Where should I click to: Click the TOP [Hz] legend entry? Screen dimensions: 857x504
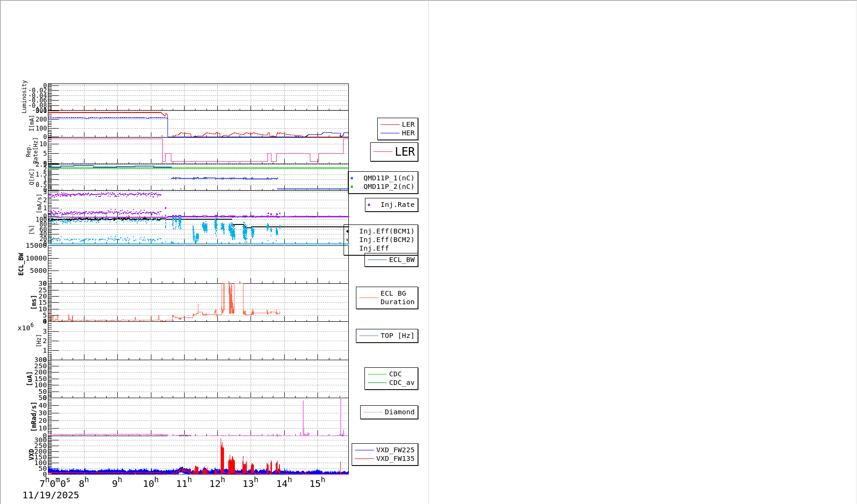point(397,336)
